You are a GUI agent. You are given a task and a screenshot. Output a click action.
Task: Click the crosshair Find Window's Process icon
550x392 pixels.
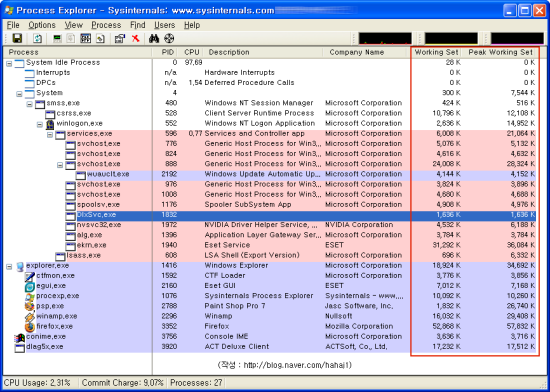(x=169, y=38)
